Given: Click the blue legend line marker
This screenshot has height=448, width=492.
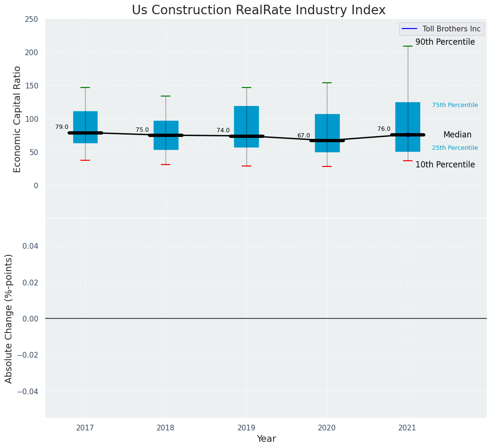Looking at the screenshot, I should [x=410, y=29].
